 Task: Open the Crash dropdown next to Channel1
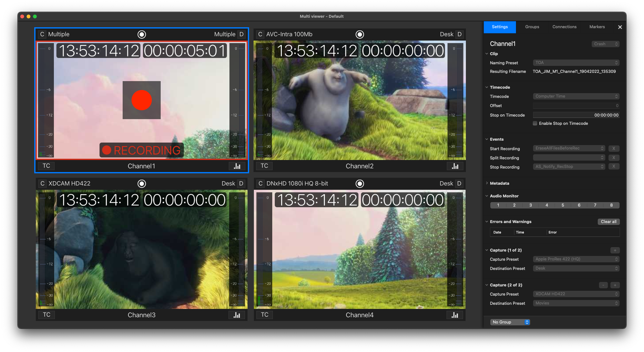point(606,44)
